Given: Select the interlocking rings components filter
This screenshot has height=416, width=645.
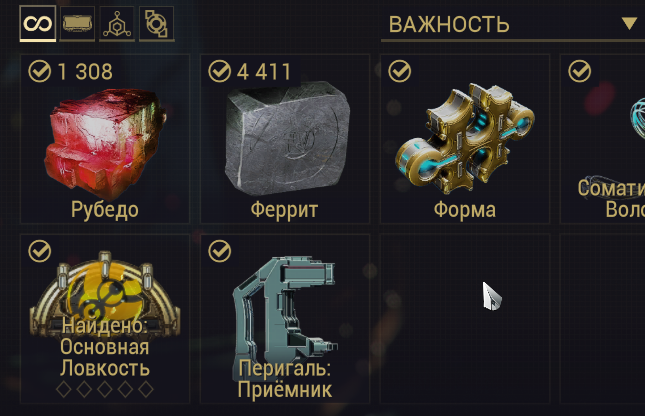Looking at the screenshot, I should tap(156, 23).
